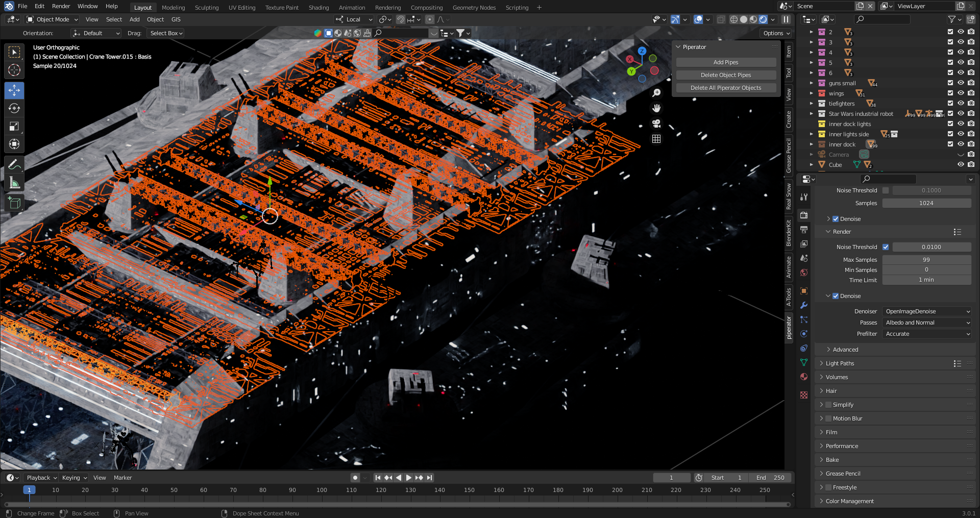The image size is (980, 518).
Task: Open the Render properties tab icon
Action: pos(804,215)
